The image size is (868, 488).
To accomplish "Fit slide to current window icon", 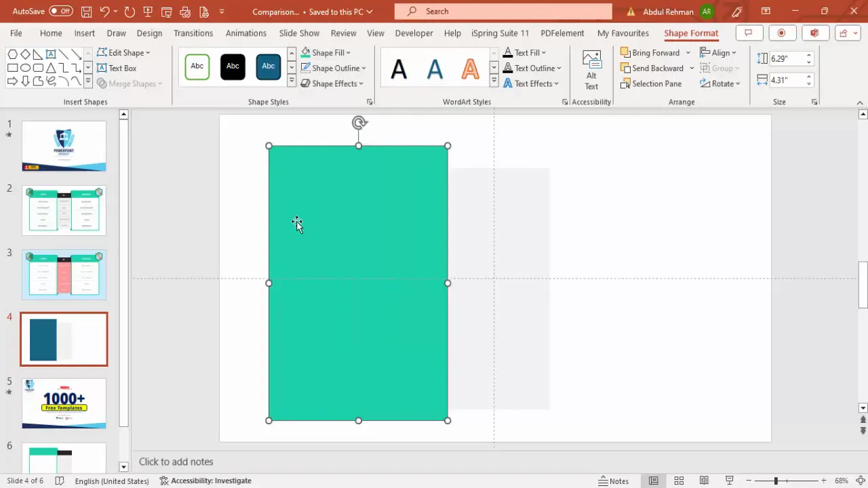I will (860, 481).
